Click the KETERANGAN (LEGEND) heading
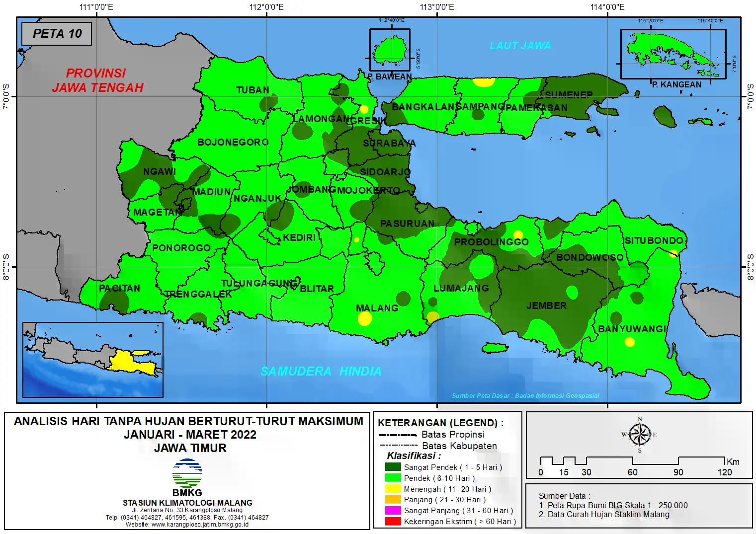 point(440,423)
